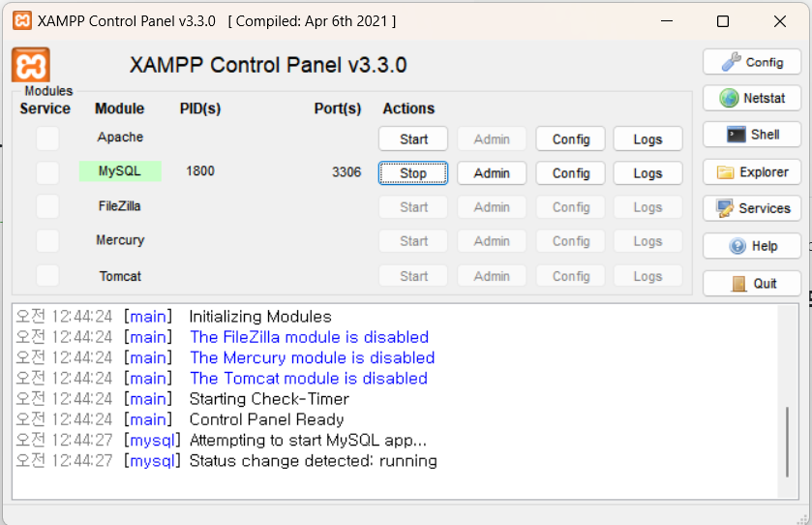Image resolution: width=812 pixels, height=525 pixels.
Task: Toggle the Mercury service checkbox
Action: coord(47,241)
